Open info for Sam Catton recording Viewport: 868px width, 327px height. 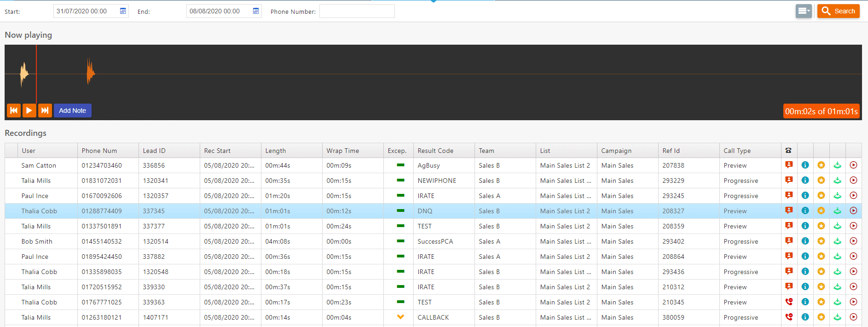(x=805, y=165)
